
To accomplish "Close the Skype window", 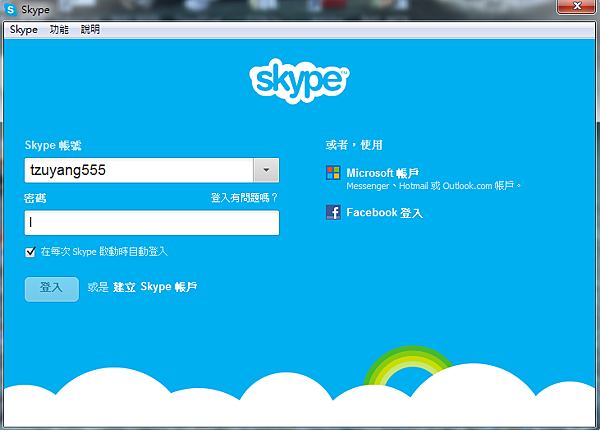I will pyautogui.click(x=576, y=7).
